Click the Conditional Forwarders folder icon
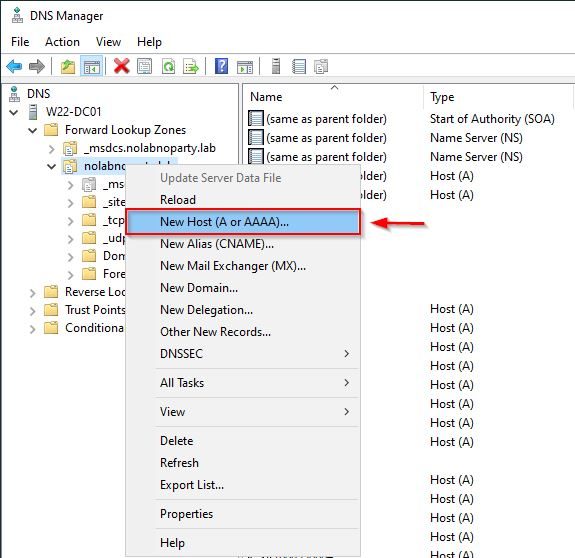The image size is (575, 558). [x=51, y=328]
